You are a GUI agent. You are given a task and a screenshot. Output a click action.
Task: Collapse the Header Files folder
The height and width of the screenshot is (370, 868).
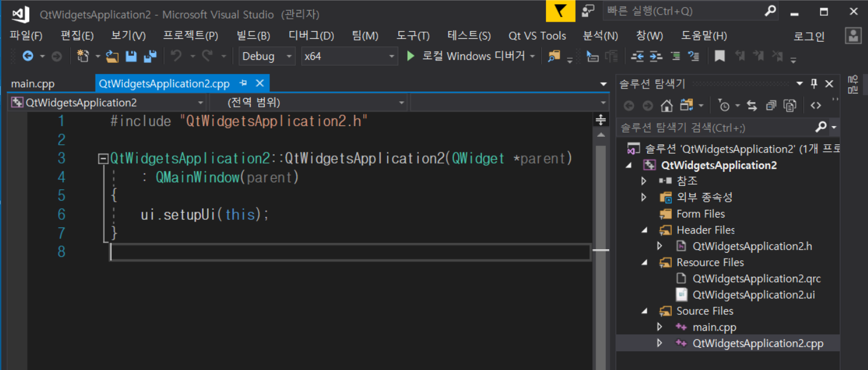pos(645,230)
